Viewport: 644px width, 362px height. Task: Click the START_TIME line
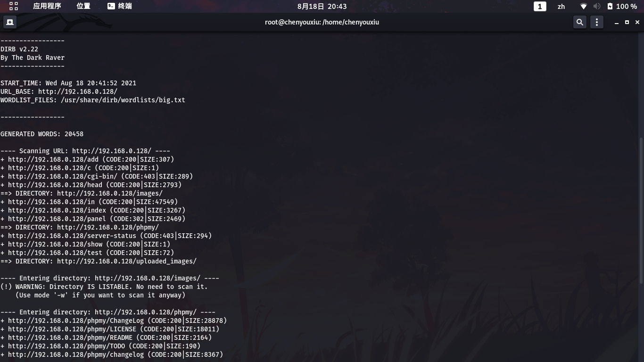pyautogui.click(x=68, y=83)
